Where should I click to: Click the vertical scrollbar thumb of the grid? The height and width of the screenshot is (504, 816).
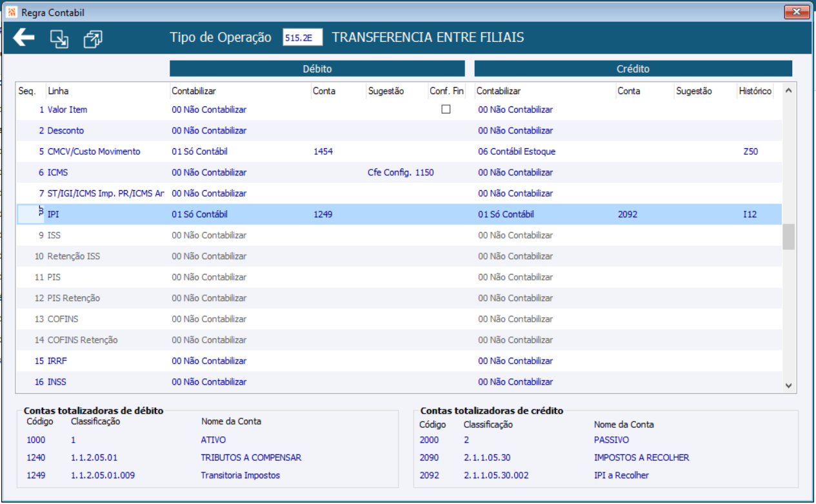click(x=788, y=237)
